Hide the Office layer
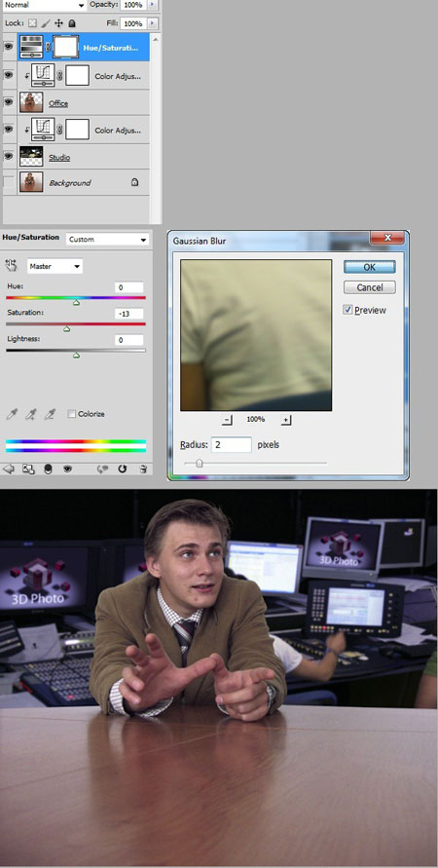The image size is (438, 868). coord(9,102)
